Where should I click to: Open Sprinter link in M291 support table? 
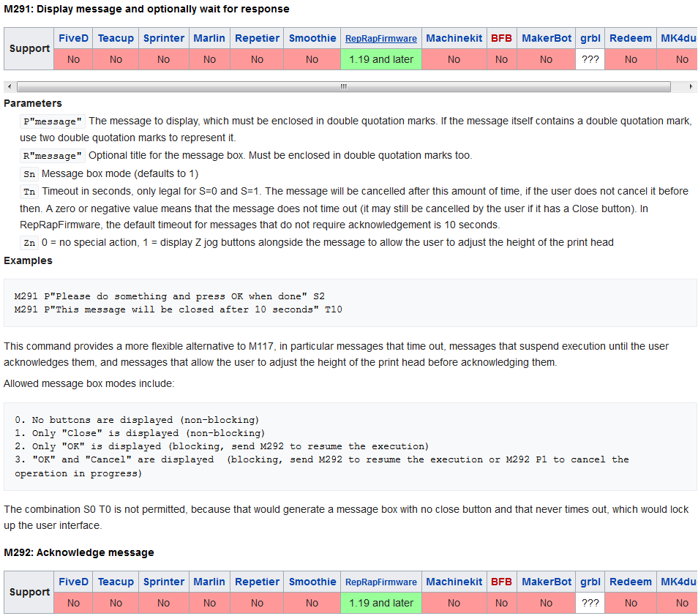163,38
